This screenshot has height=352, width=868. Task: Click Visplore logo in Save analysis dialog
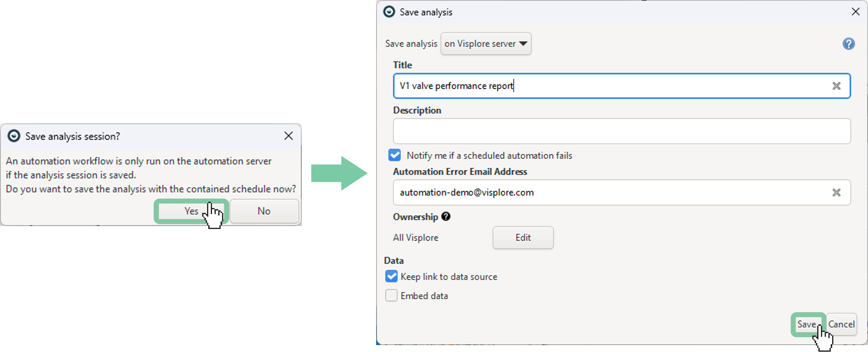click(389, 12)
